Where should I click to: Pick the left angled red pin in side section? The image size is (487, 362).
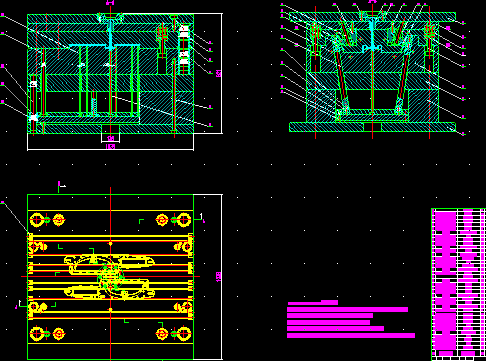pos(341,77)
